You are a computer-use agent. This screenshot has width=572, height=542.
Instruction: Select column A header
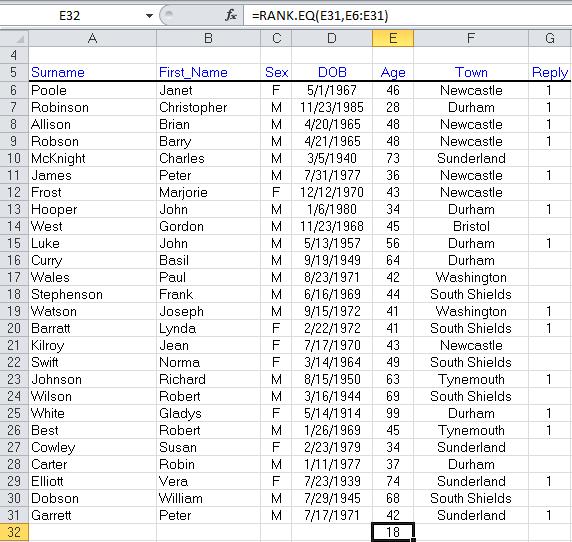(x=93, y=38)
